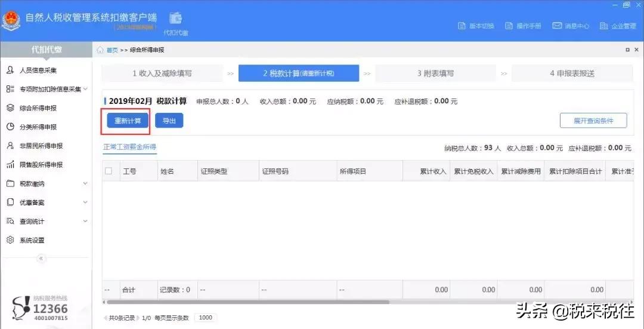Expand 专项附加扣除信息采集 sidebar menu
This screenshot has width=644, height=329.
(46, 89)
